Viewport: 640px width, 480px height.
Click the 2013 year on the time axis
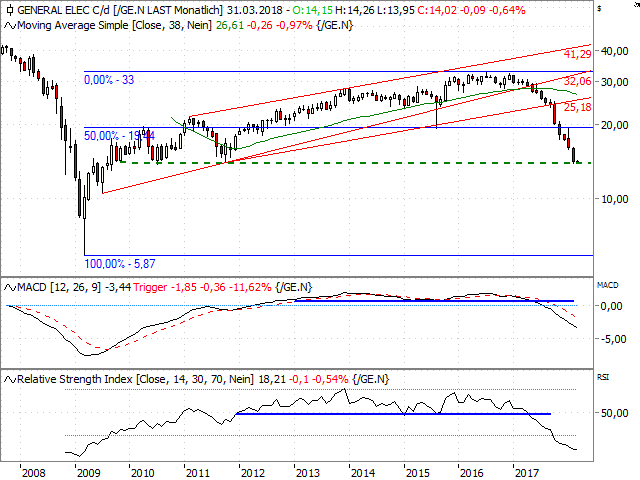point(308,473)
